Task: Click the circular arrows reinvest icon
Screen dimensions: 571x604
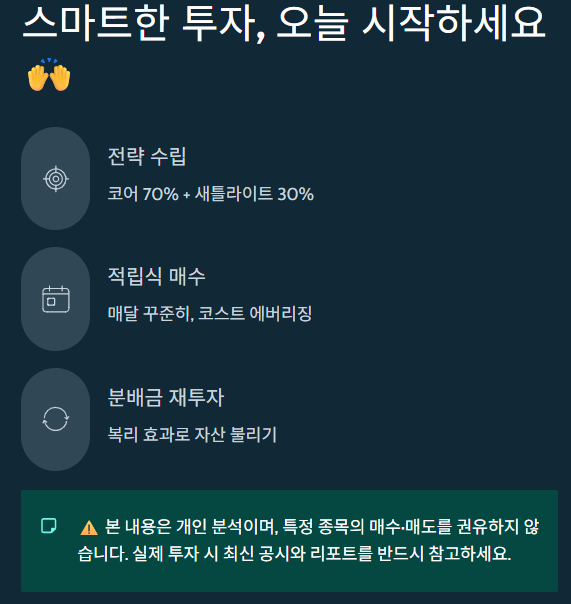Action: point(55,419)
